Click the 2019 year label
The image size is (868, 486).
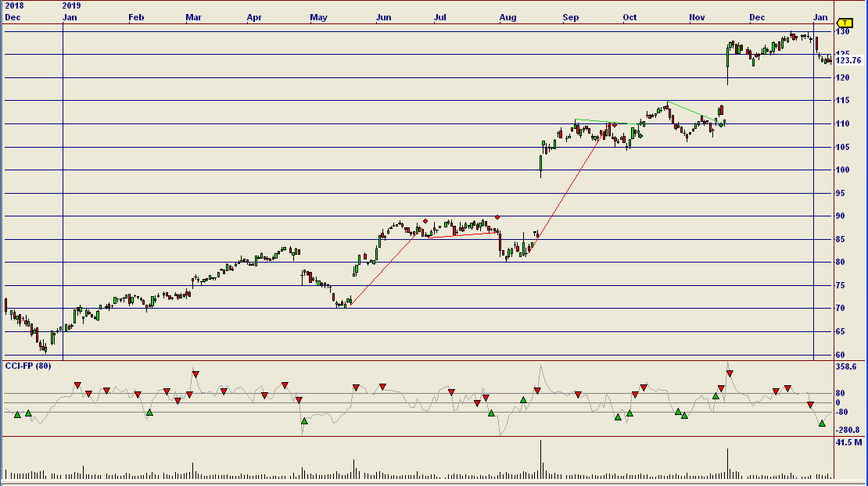71,6
